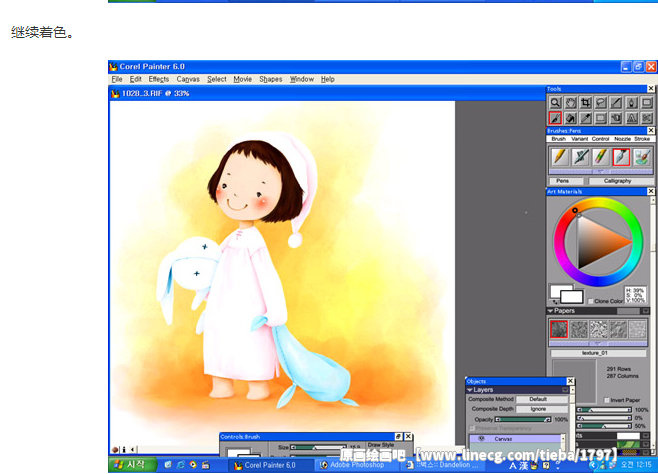This screenshot has width=658, height=474.
Task: Open the Movie menu
Action: (243, 79)
